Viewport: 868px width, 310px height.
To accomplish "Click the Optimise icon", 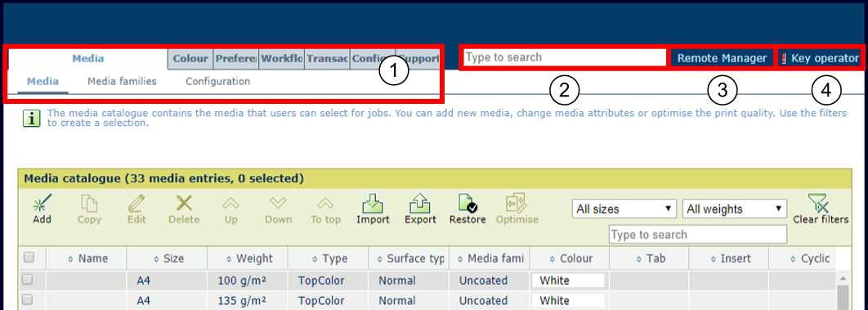I will click(x=516, y=203).
